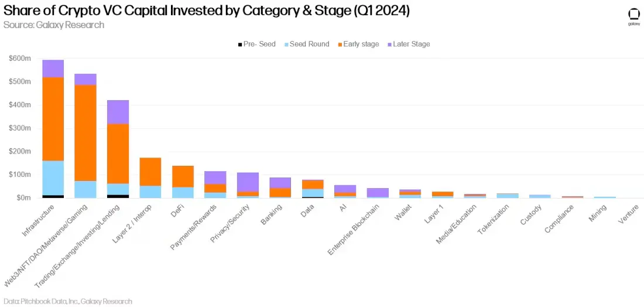The image size is (644, 307).
Task: Click the Pitchbook Data footer attribution text
Action: tap(67, 301)
